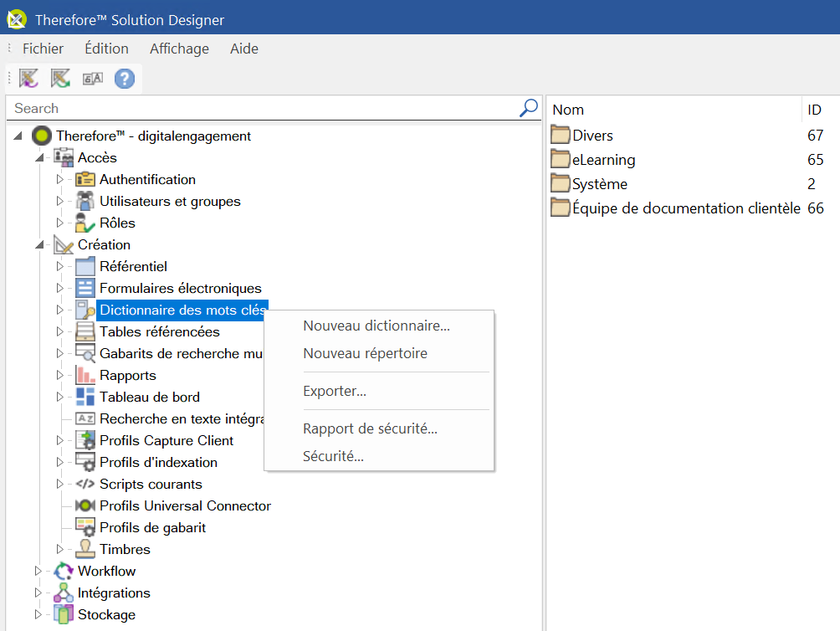Click the Accès node icon

tap(64, 157)
